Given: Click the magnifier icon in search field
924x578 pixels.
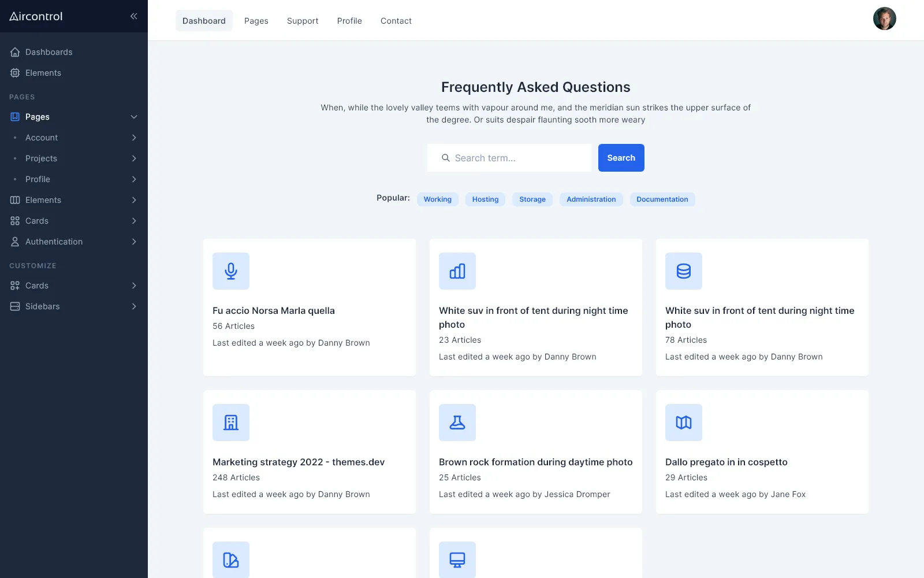Looking at the screenshot, I should [445, 158].
